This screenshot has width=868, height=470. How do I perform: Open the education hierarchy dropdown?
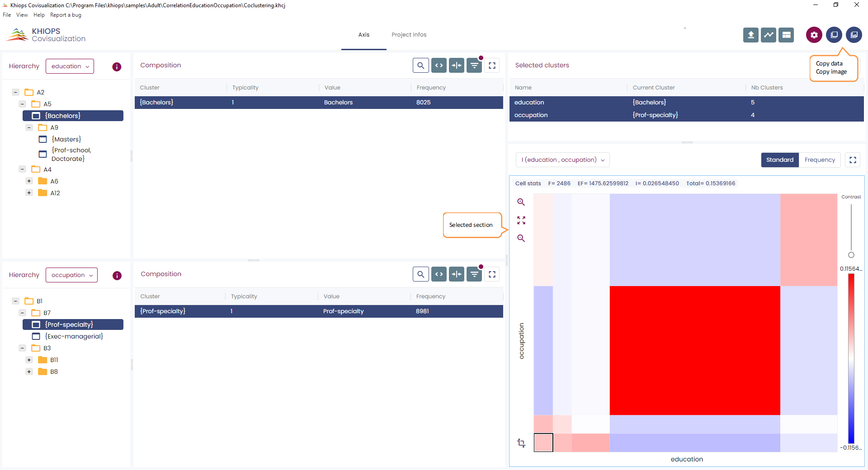click(x=70, y=66)
